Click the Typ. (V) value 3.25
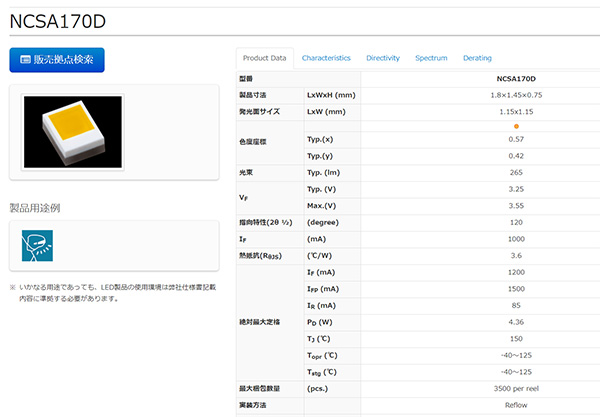Screen dimensions: 600x417 click(x=516, y=189)
